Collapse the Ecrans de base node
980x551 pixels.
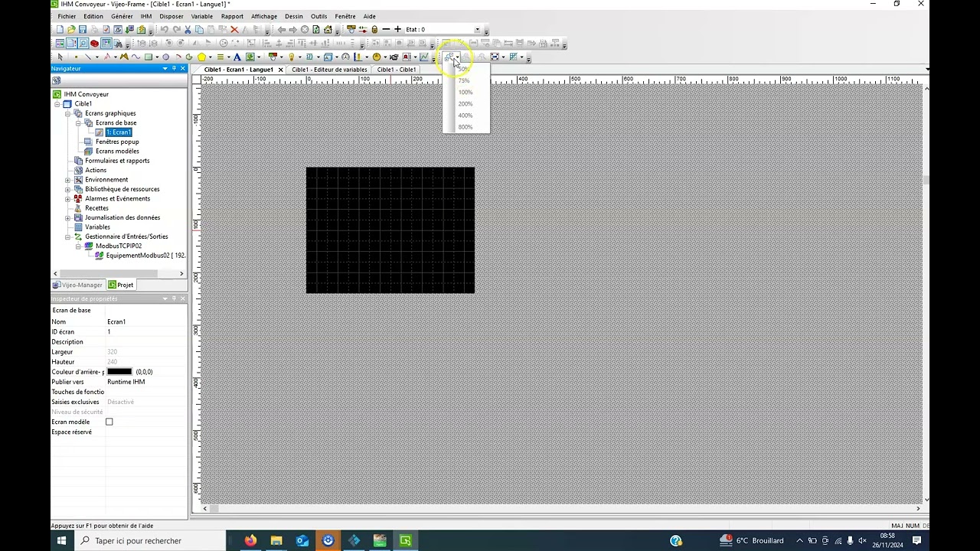[x=78, y=122]
